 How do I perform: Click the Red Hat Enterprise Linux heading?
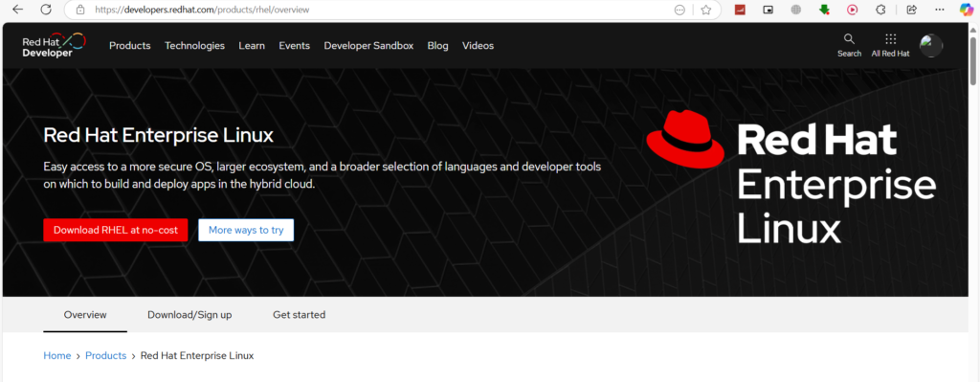point(159,136)
